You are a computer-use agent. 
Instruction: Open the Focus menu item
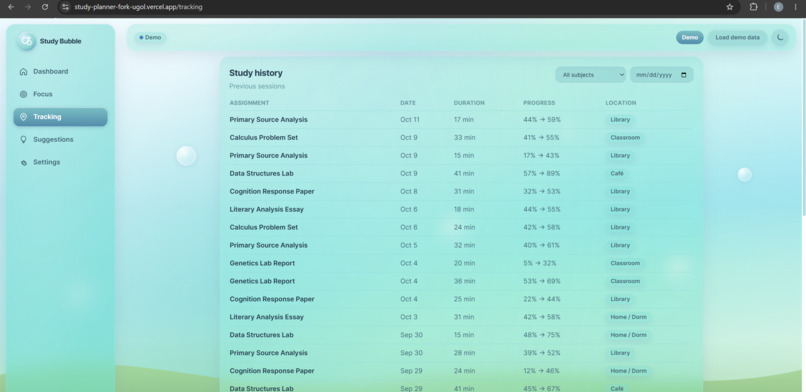pyautogui.click(x=60, y=94)
